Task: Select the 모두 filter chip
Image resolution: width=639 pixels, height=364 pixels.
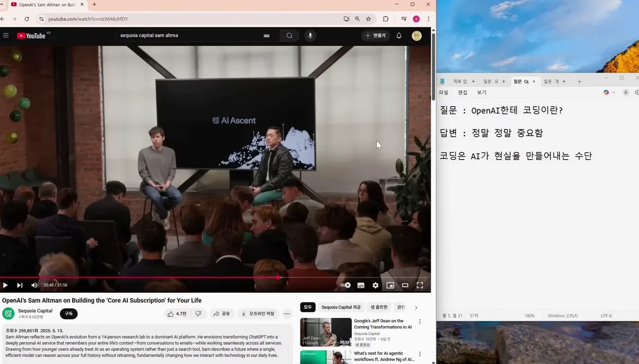Action: coord(308,307)
